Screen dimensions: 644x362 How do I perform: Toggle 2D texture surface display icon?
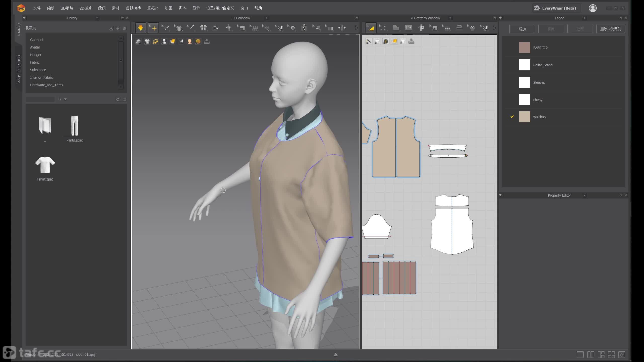click(x=394, y=41)
